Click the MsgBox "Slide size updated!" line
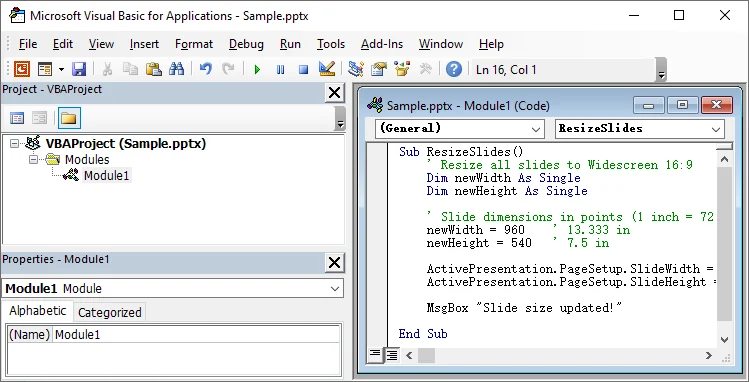The width and height of the screenshot is (749, 382). 524,308
